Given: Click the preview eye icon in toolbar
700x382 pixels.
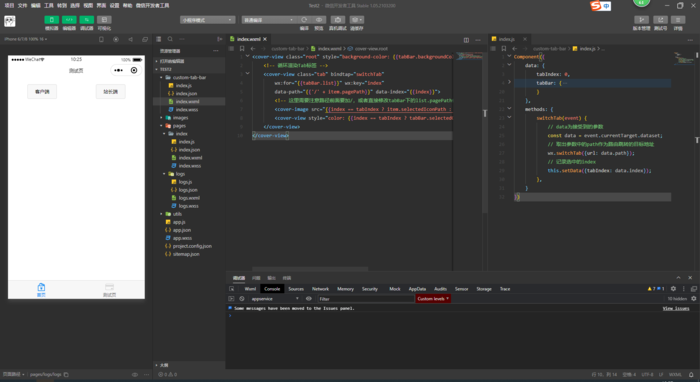Looking at the screenshot, I should point(319,20).
